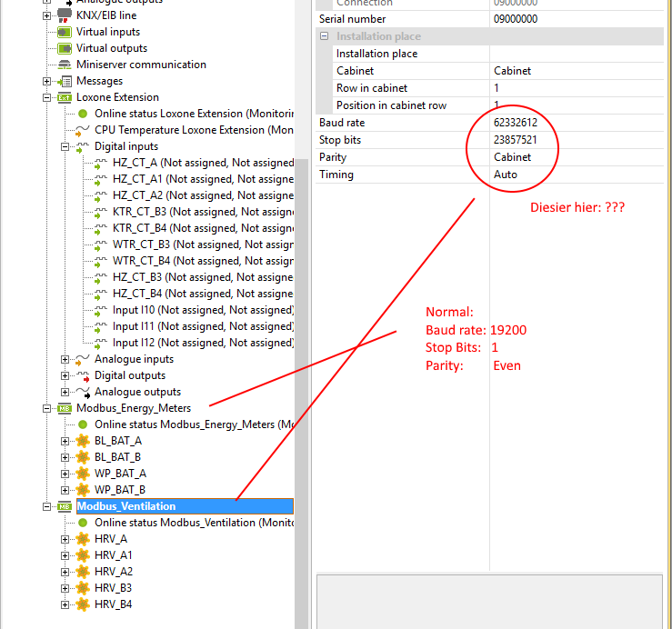Click the Analogue outputs icon under Loxone Extension
This screenshot has width=672, height=629.
click(x=82, y=393)
